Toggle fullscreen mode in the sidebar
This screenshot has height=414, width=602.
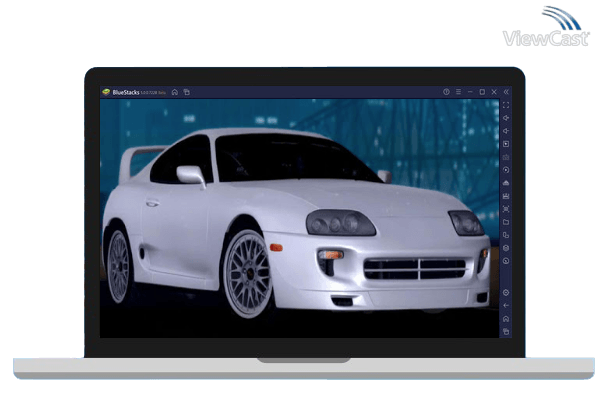pos(506,105)
